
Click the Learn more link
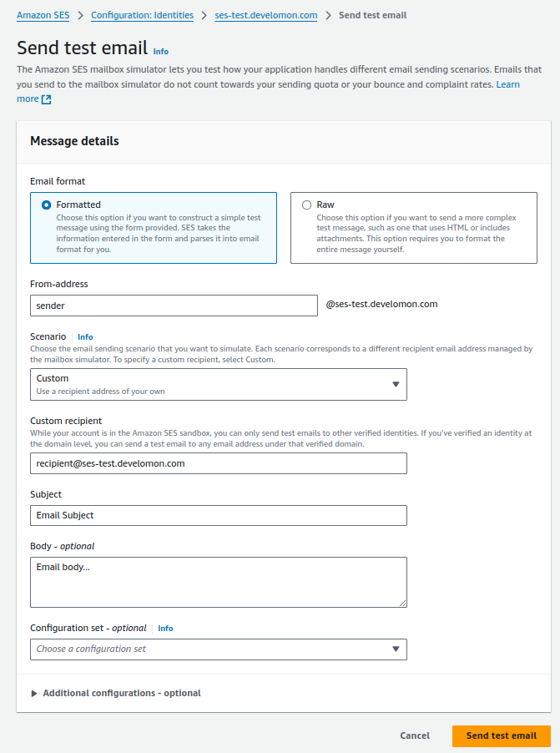pyautogui.click(x=507, y=83)
